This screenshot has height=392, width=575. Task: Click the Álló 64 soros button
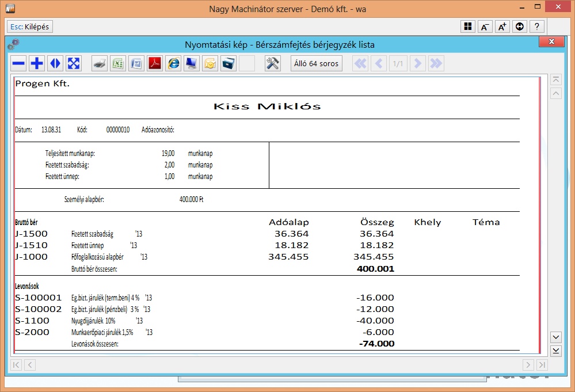coord(316,63)
